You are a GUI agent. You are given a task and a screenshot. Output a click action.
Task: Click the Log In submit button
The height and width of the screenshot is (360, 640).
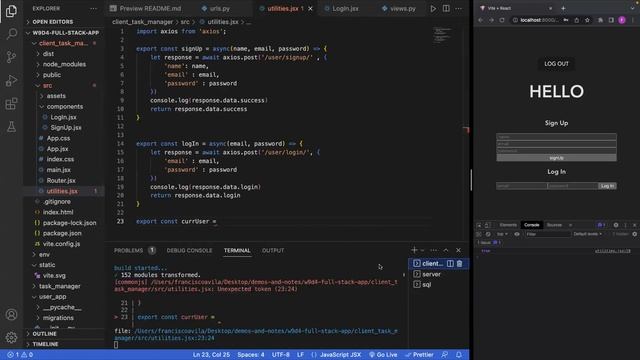coord(607,186)
